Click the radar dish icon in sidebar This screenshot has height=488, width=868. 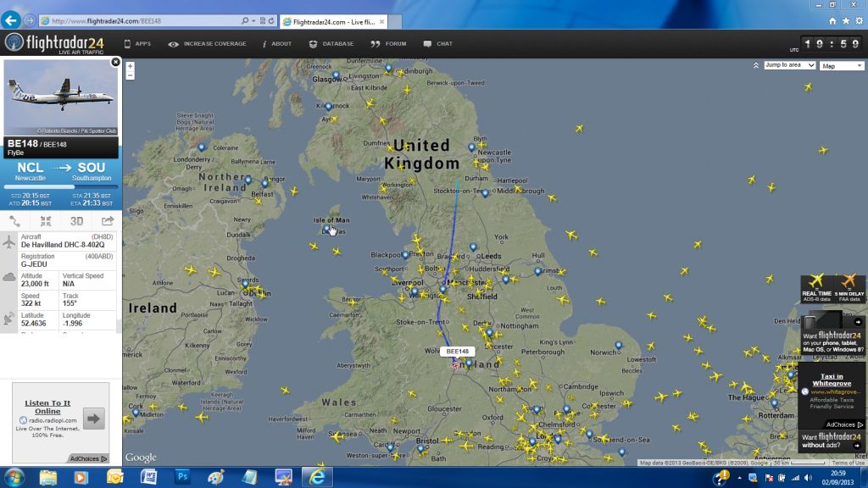click(8, 319)
